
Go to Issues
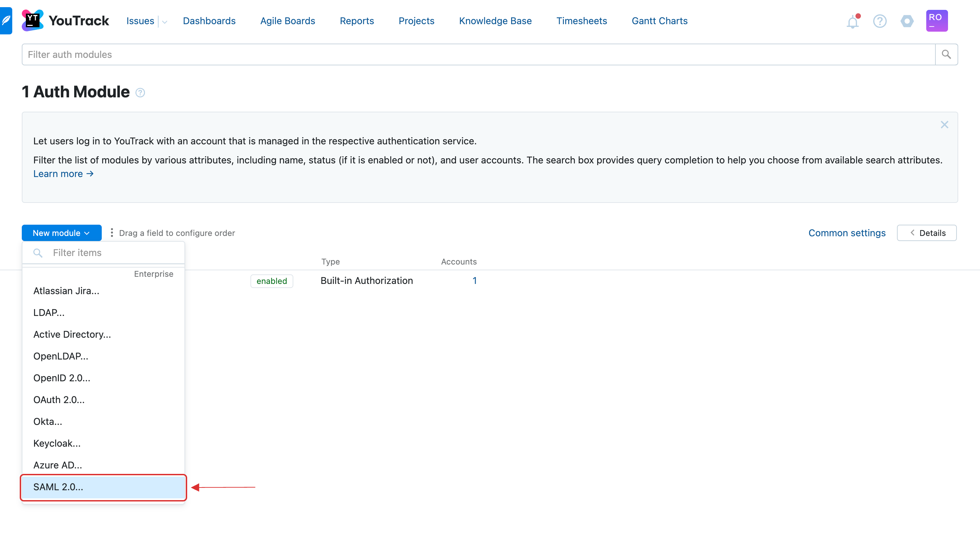(140, 21)
